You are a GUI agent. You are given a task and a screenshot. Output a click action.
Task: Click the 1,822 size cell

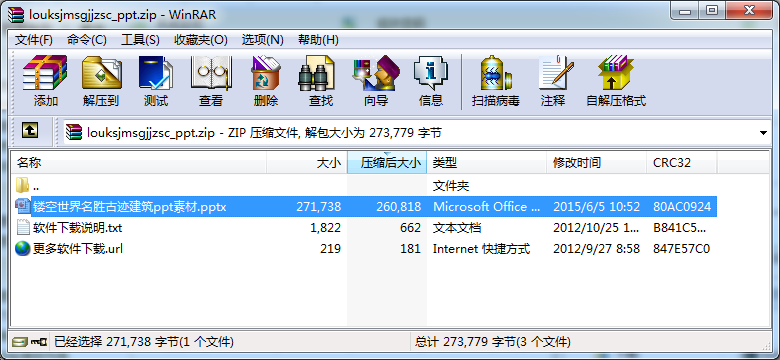(x=324, y=228)
